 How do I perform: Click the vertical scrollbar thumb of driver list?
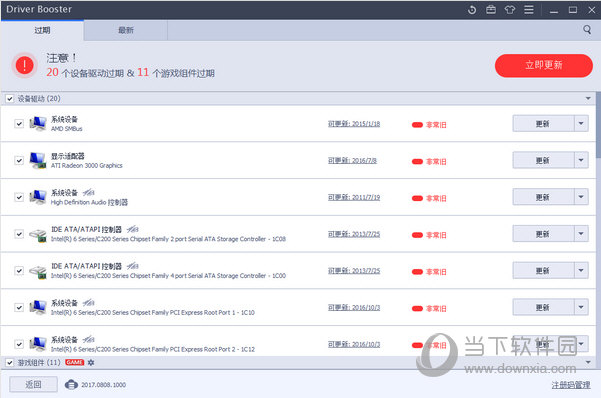pyautogui.click(x=598, y=125)
